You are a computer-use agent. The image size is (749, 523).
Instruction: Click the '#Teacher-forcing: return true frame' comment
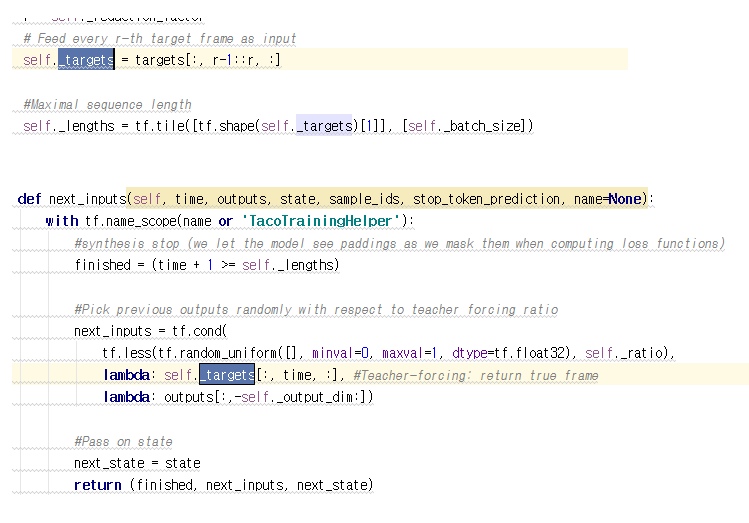pyautogui.click(x=476, y=375)
